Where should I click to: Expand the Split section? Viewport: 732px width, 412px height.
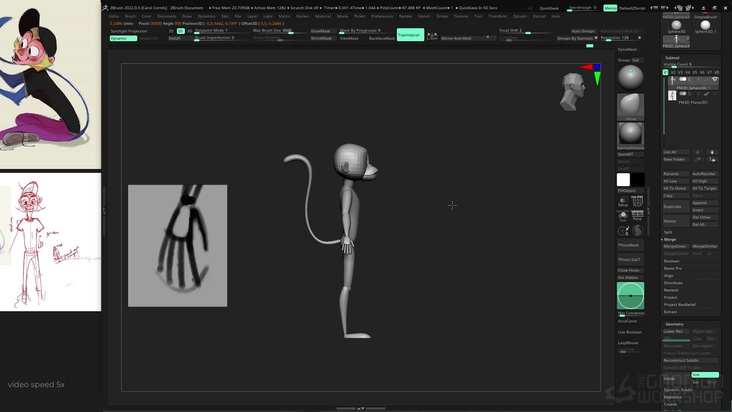tap(668, 232)
